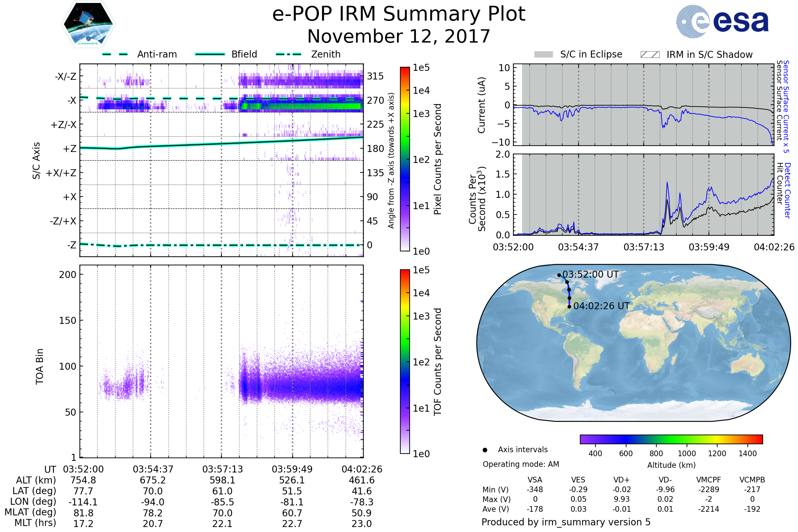Click the Axis intervals black dot marker
This screenshot has height=532, width=798.
(485, 450)
